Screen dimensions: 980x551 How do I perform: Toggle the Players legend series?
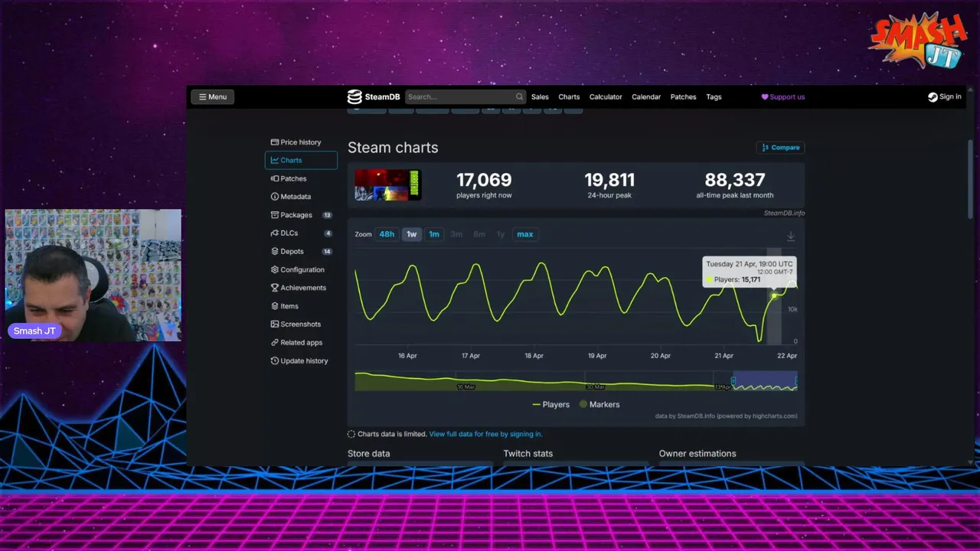tap(551, 404)
